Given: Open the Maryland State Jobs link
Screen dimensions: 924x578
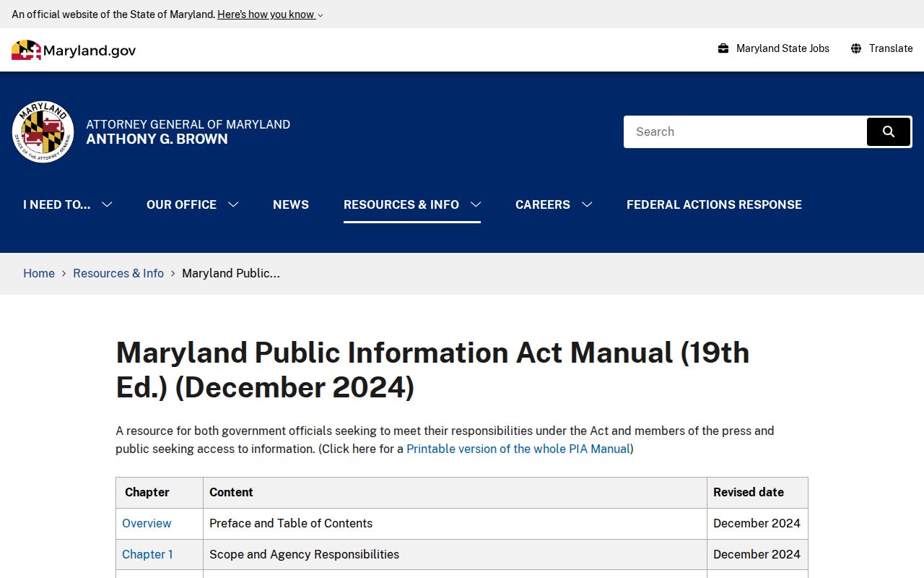Looking at the screenshot, I should [783, 48].
